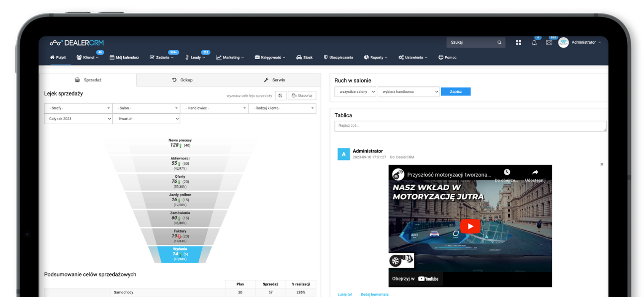Screen dimensions: 644x297
Task: Click the '% realizacji' column header
Action: click(301, 284)
